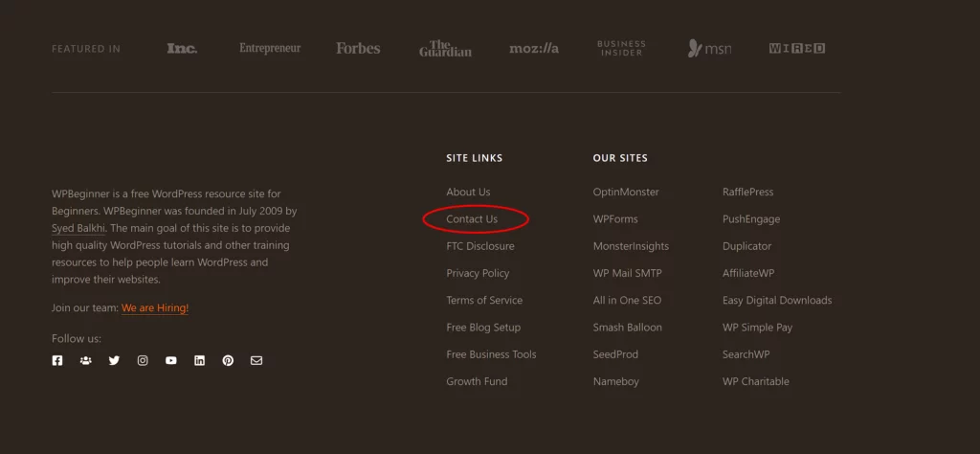Open Terms of Service link
Image resolution: width=980 pixels, height=454 pixels.
(484, 300)
